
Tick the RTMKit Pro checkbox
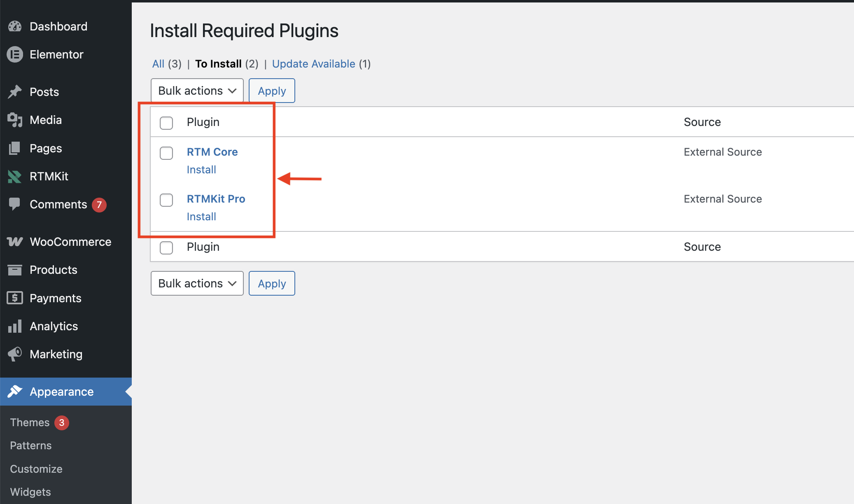pyautogui.click(x=166, y=200)
